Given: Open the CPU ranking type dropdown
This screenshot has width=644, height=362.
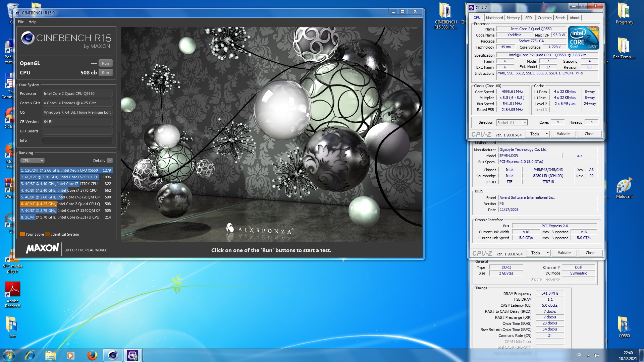Looking at the screenshot, I should click(x=32, y=161).
